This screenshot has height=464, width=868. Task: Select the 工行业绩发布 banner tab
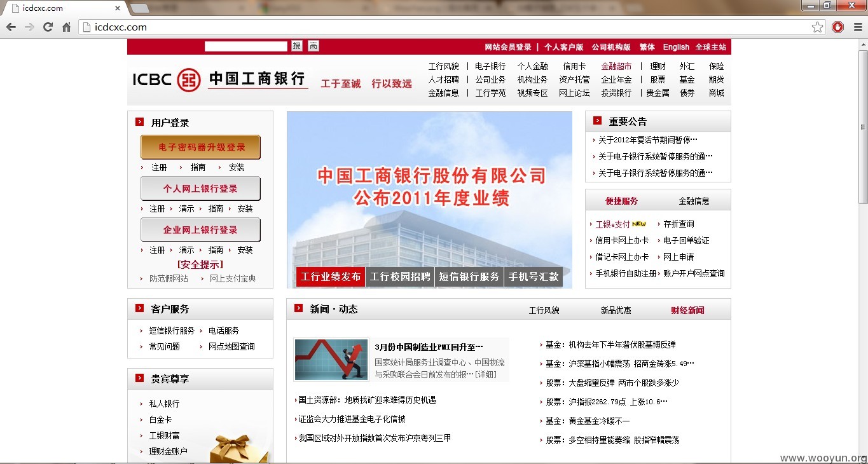coord(331,276)
